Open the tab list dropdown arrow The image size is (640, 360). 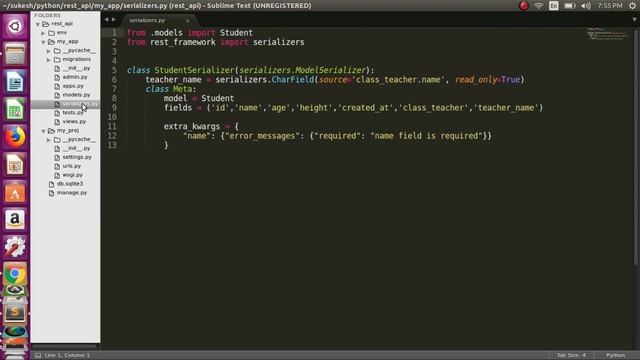pyautogui.click(x=634, y=20)
